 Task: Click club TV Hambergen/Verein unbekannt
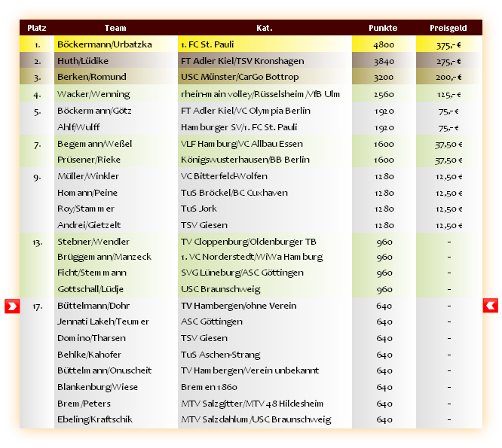tap(250, 371)
